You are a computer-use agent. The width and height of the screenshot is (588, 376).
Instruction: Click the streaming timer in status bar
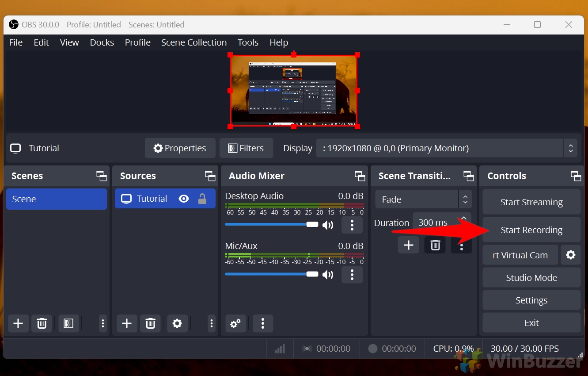(326, 349)
